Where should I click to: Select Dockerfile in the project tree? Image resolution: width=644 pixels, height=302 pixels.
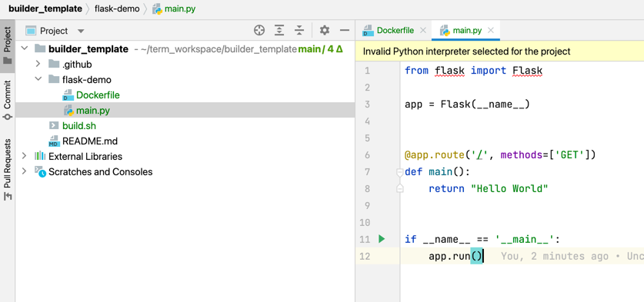coord(185,95)
